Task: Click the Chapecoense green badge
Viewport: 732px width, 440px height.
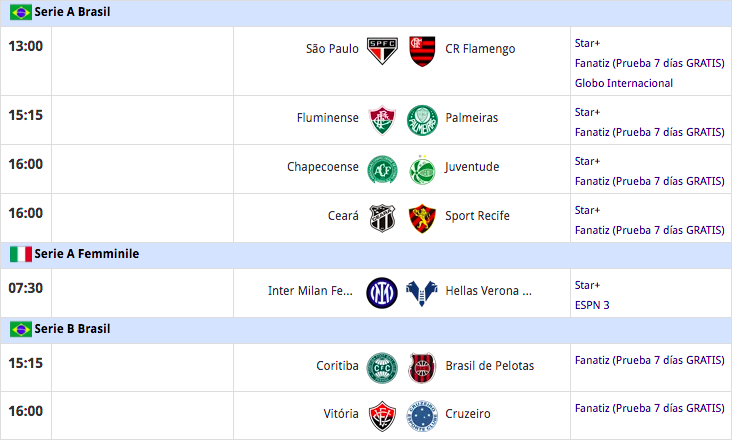Action: tap(382, 169)
